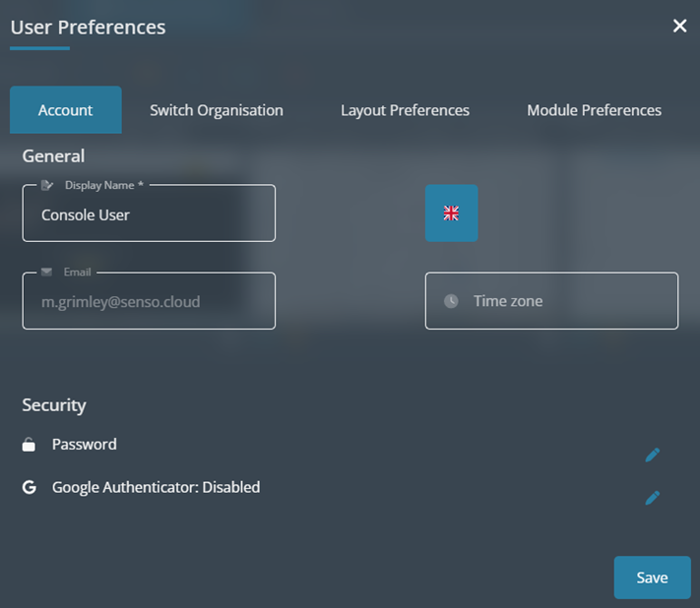
Task: Click the edit icon beside Display Name label
Action: [x=47, y=185]
